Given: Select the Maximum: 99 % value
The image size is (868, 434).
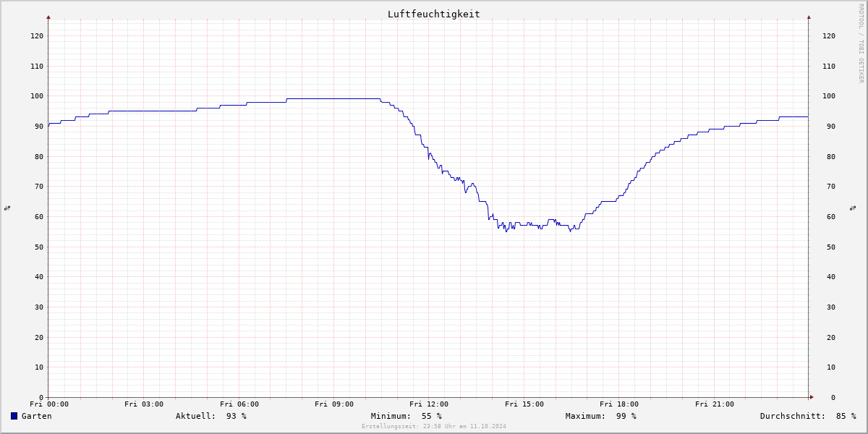Looking at the screenshot, I should pos(601,416).
